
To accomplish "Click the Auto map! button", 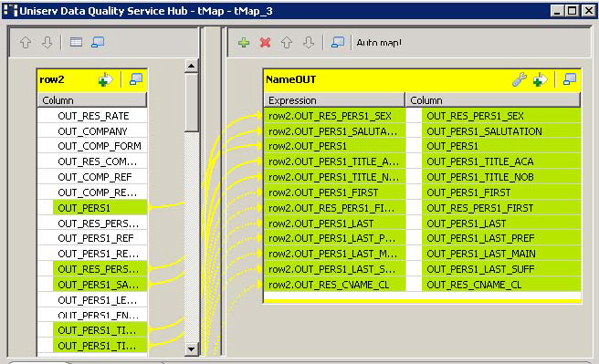I will (379, 43).
